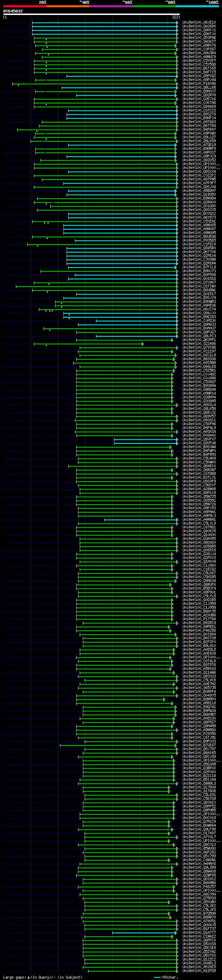Select hit UniRef100_Q5GXA5
Screen dimensions: 222x980
tap(199, 764)
